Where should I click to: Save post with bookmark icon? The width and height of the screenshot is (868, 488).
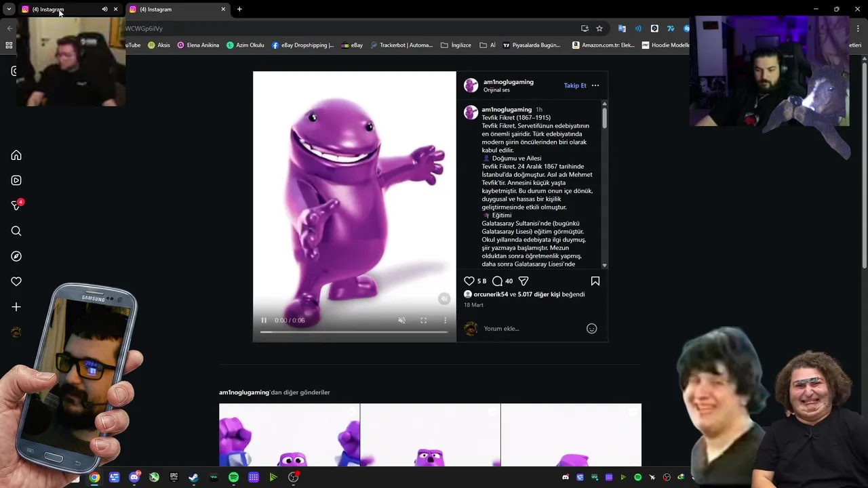[595, 281]
